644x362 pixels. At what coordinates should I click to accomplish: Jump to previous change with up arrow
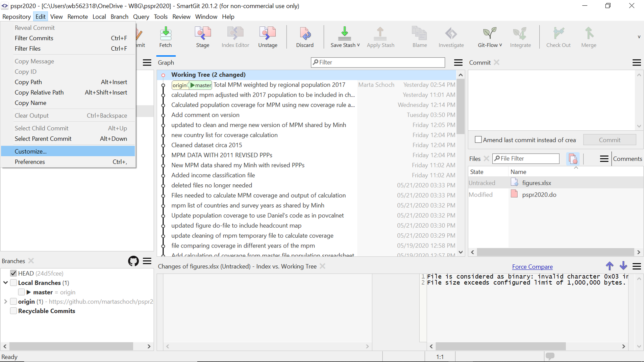coord(610,266)
